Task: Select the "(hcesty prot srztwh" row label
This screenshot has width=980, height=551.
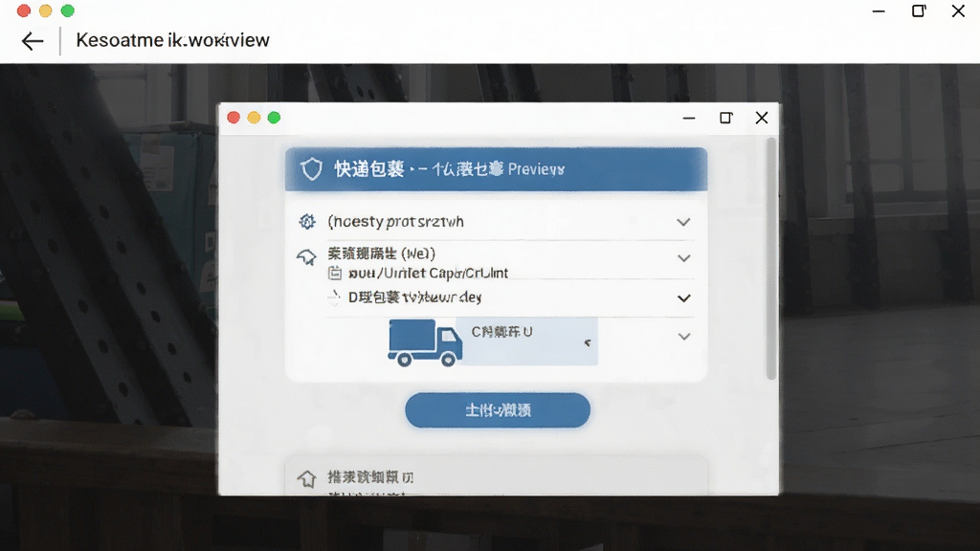Action: (x=395, y=222)
